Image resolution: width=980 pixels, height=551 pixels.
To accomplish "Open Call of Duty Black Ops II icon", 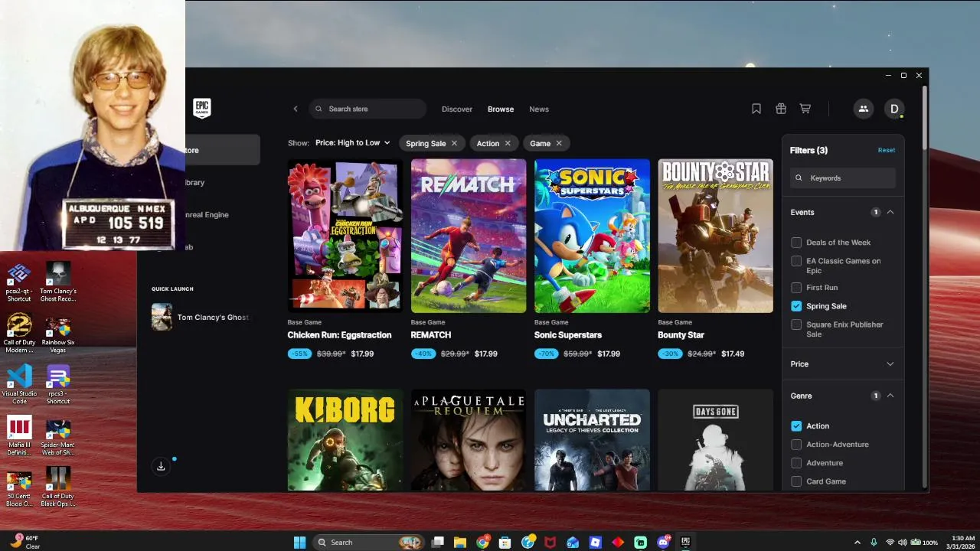I will coord(58,487).
